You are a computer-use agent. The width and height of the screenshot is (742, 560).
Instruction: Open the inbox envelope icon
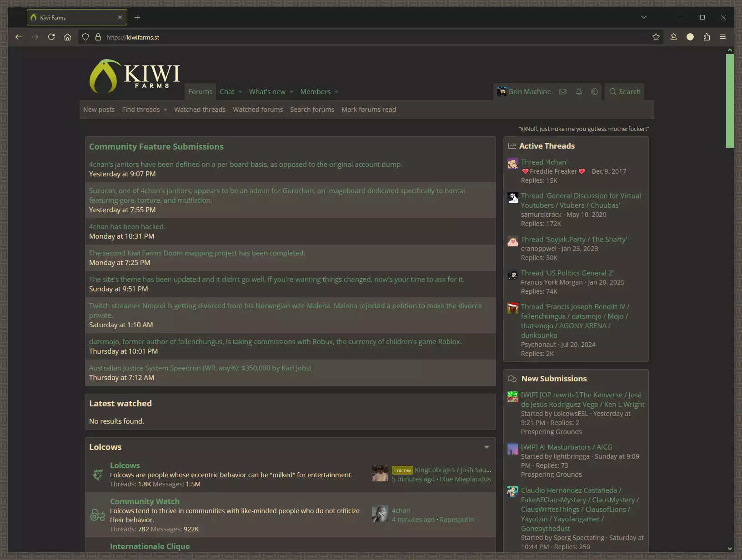pos(563,91)
